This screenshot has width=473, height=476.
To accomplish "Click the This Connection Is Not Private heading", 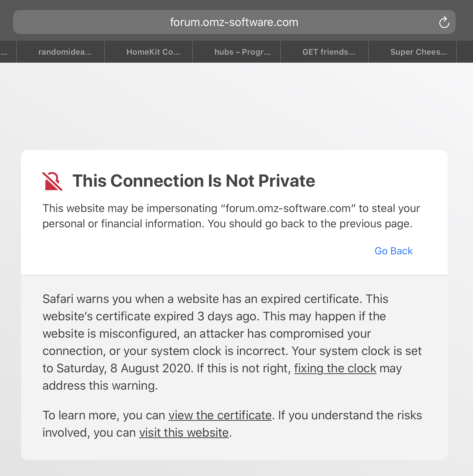I will (194, 181).
